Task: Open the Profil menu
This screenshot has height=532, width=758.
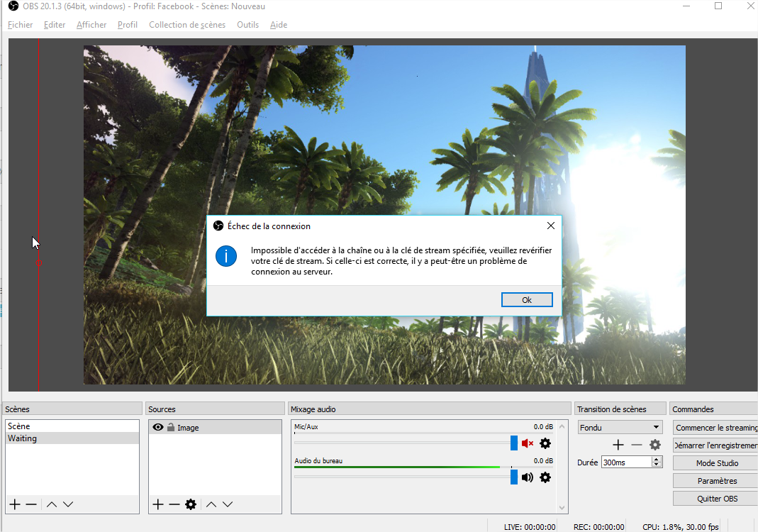Action: pyautogui.click(x=128, y=25)
